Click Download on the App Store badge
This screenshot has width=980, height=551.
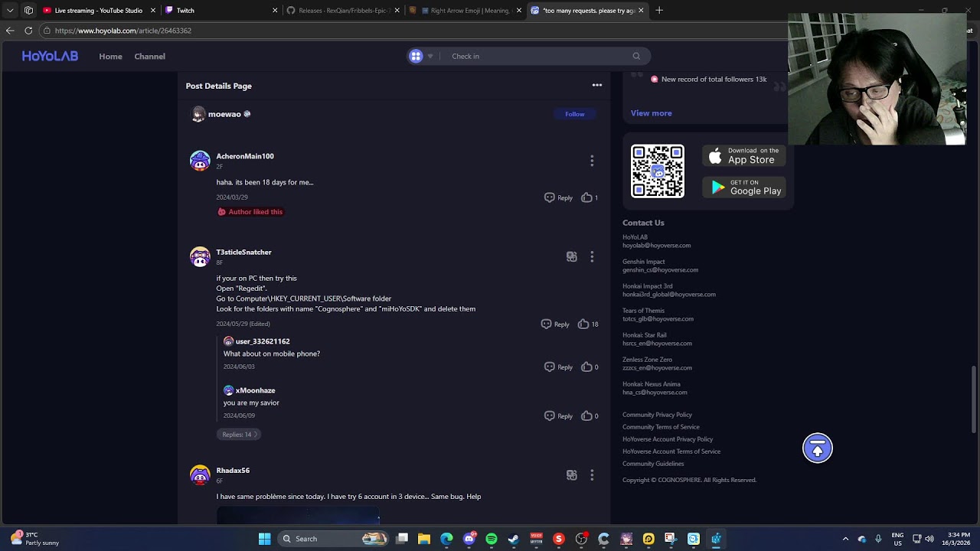pyautogui.click(x=744, y=155)
